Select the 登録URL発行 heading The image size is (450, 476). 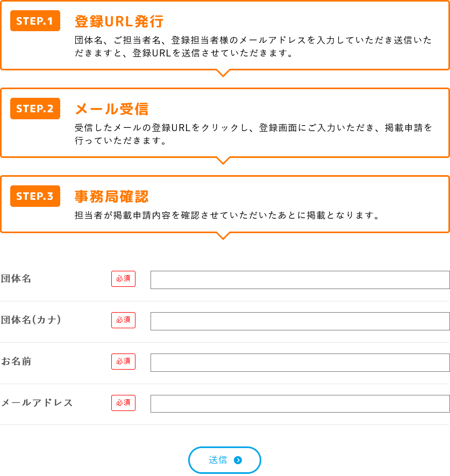[119, 21]
